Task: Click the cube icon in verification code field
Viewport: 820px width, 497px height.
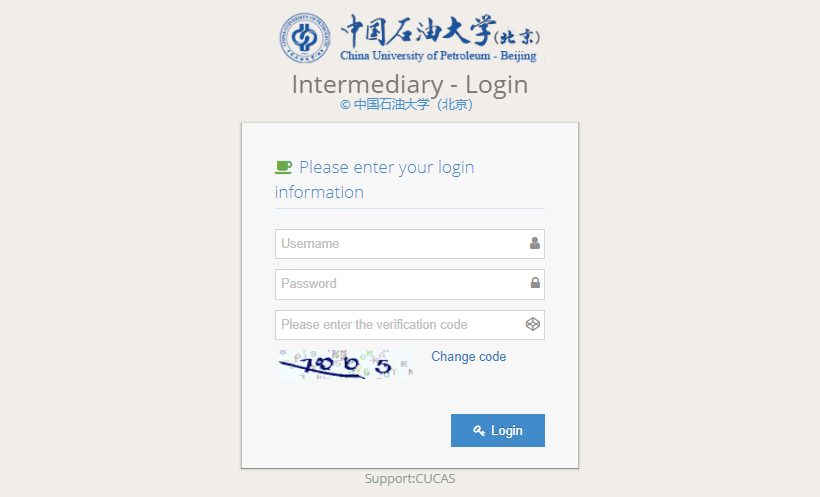Action: point(532,324)
